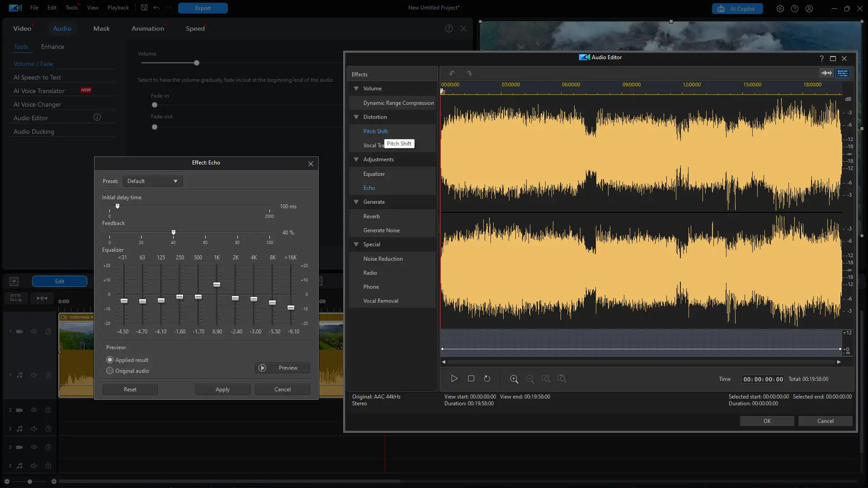Collapse the Distortion effects group
The image size is (868, 488).
356,117
